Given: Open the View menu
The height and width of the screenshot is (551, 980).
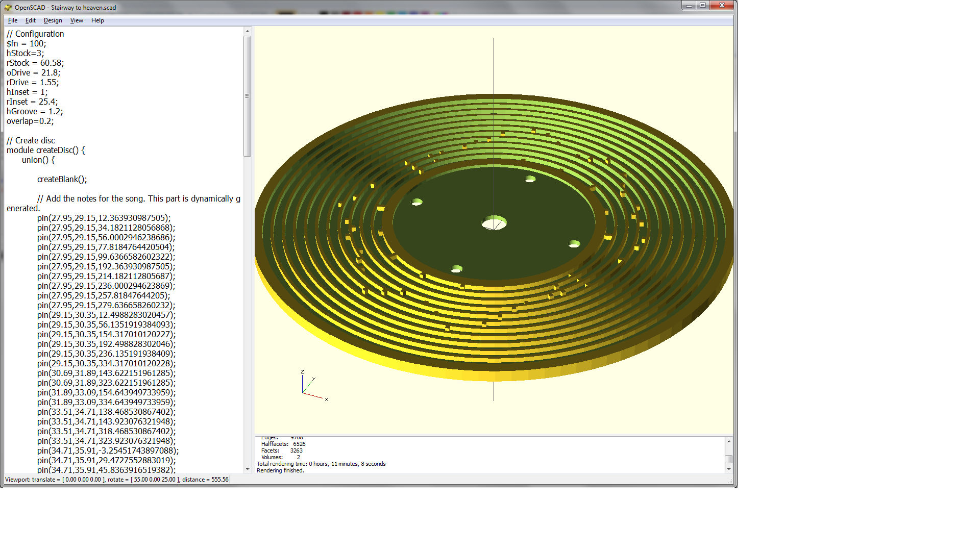Looking at the screenshot, I should [x=76, y=20].
